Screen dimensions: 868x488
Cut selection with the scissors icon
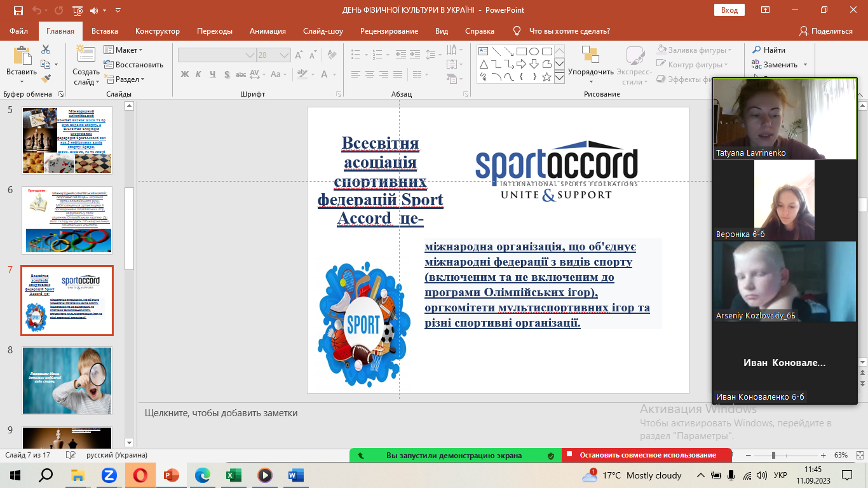tap(46, 50)
